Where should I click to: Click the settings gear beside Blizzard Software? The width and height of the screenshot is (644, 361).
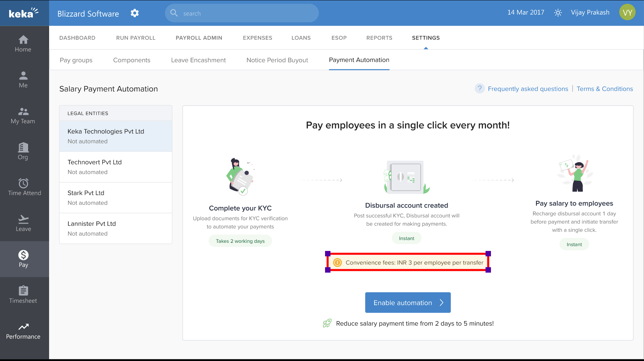click(135, 13)
